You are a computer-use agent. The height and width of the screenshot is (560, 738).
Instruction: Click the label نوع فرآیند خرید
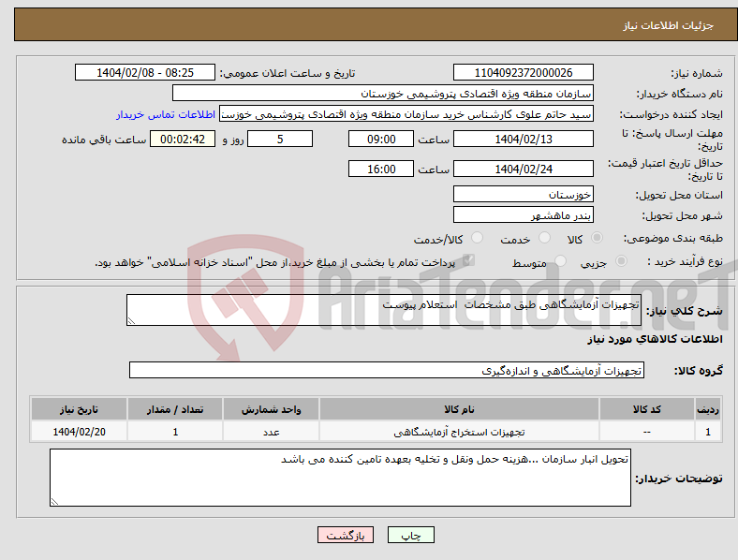tap(686, 261)
